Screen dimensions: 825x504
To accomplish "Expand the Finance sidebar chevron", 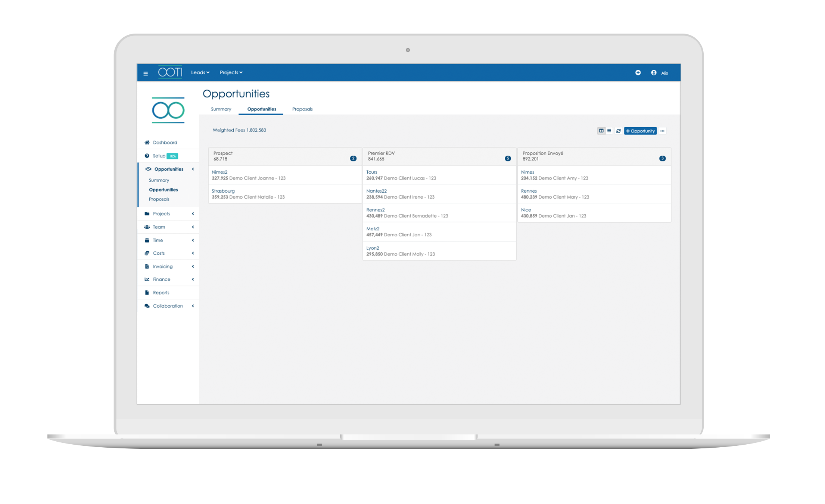I will tap(193, 279).
